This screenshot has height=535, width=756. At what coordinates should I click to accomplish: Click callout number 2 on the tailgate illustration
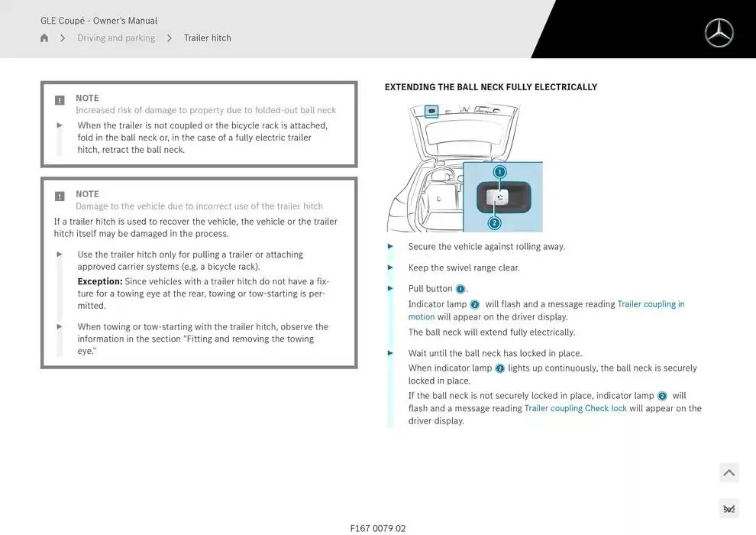[494, 223]
